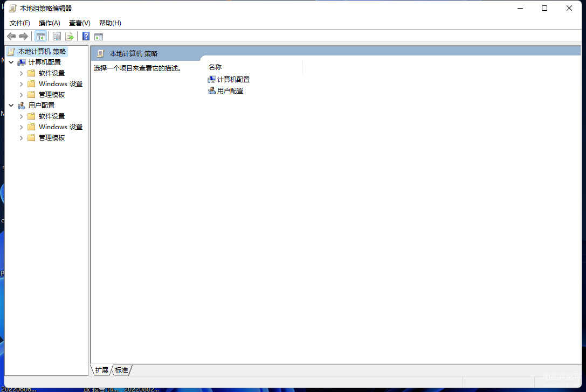Expand 管理模板 under 计算机配置
This screenshot has width=586, height=392.
pos(22,95)
